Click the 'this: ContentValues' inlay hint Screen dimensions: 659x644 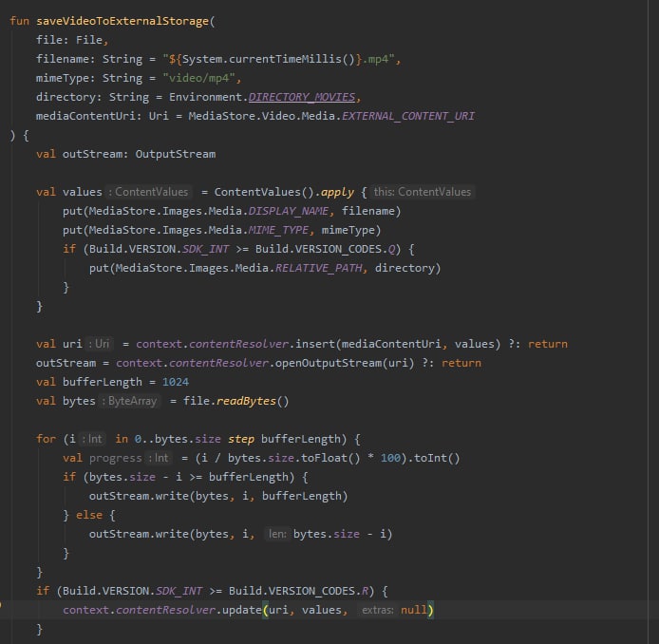[x=423, y=192]
